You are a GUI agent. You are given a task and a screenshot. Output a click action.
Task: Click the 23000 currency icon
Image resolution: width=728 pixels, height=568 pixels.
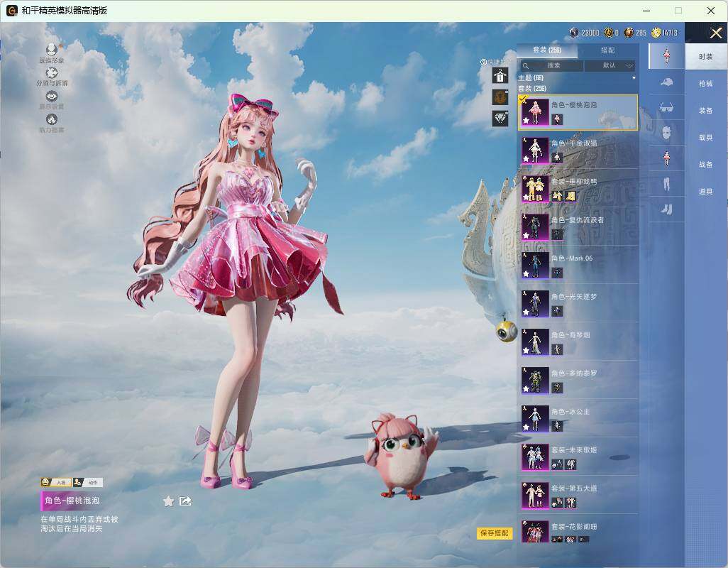pos(574,33)
